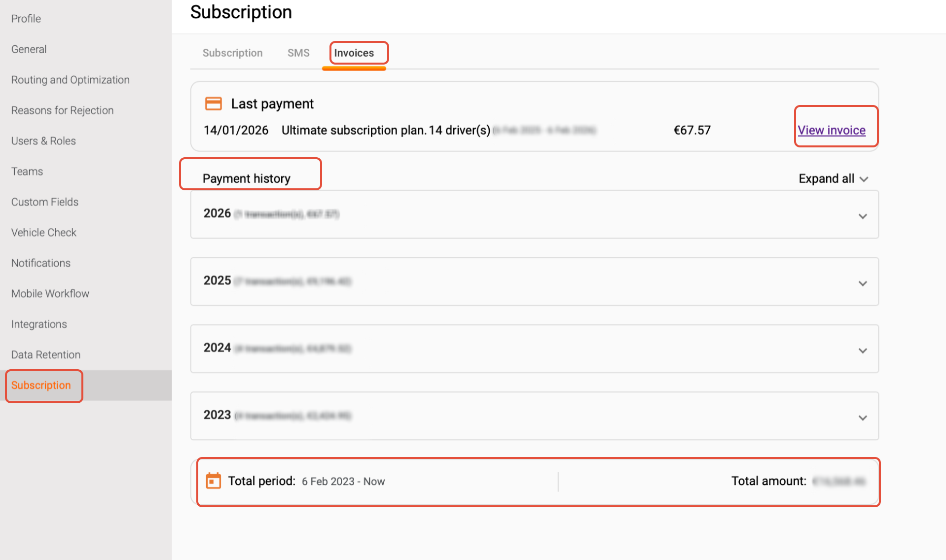Select the Invoices tab

pos(354,53)
